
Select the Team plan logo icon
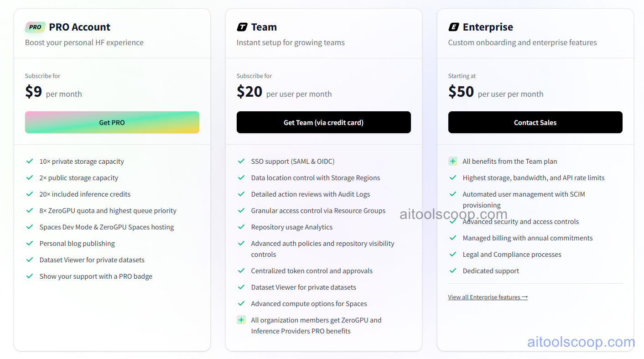click(241, 26)
